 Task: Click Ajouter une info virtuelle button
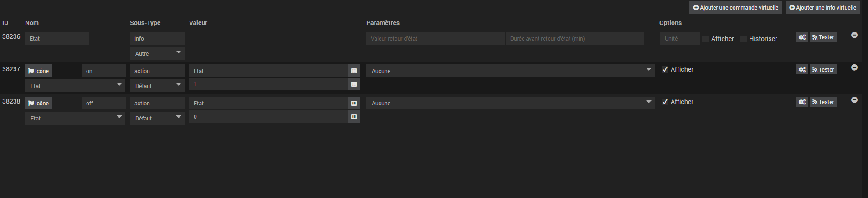(822, 7)
